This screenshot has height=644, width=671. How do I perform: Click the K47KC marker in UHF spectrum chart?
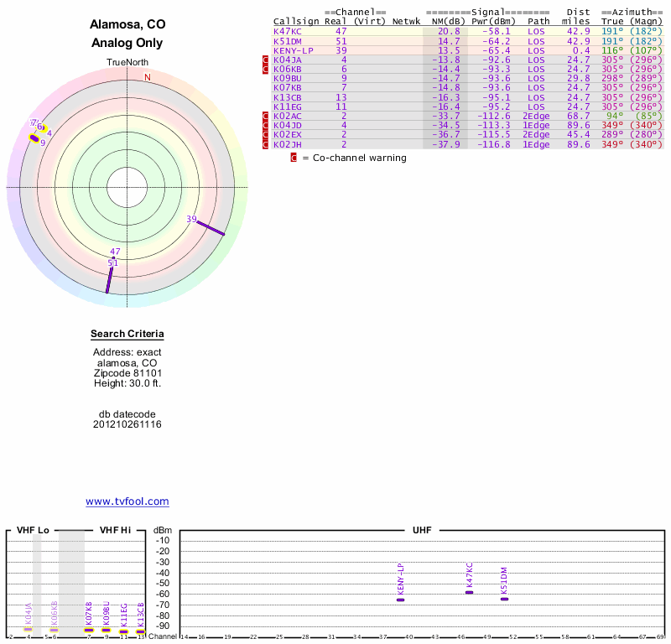tap(469, 592)
